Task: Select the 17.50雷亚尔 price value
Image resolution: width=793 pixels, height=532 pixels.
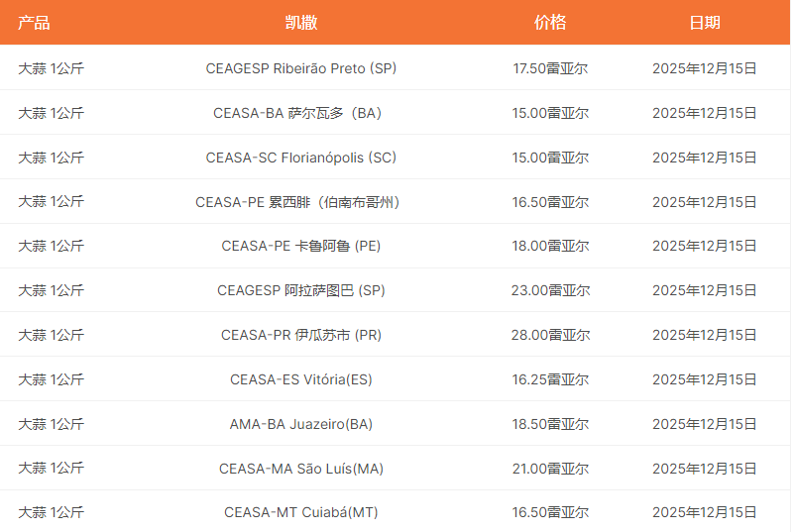Action: coord(550,68)
